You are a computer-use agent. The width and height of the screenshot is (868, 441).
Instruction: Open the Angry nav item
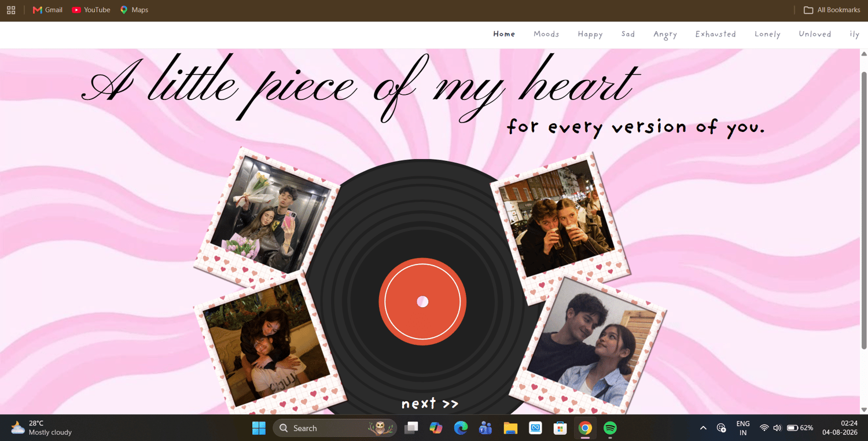[x=665, y=35]
